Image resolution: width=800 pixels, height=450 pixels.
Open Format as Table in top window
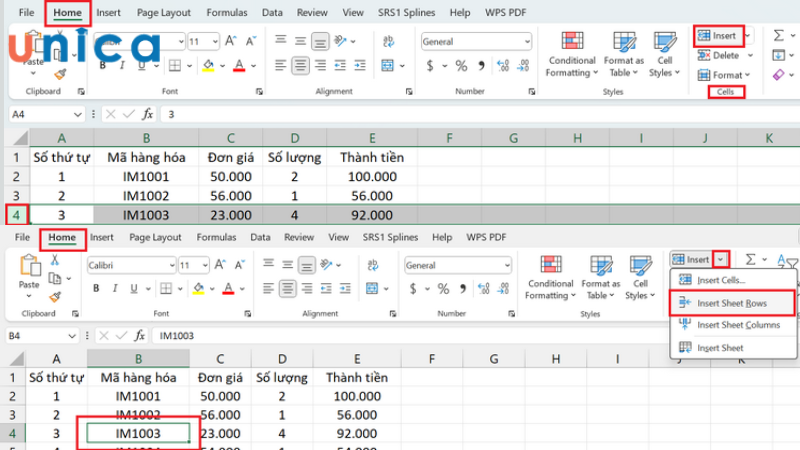click(x=624, y=55)
